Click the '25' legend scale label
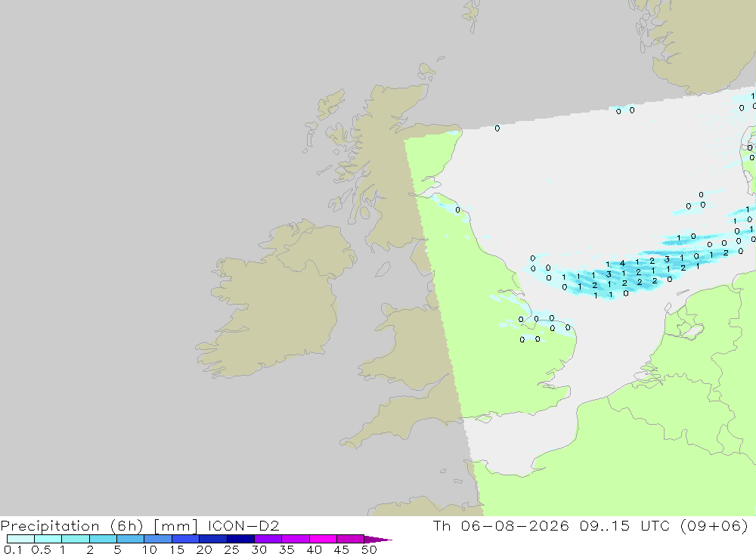The height and width of the screenshot is (554, 756). 232,549
